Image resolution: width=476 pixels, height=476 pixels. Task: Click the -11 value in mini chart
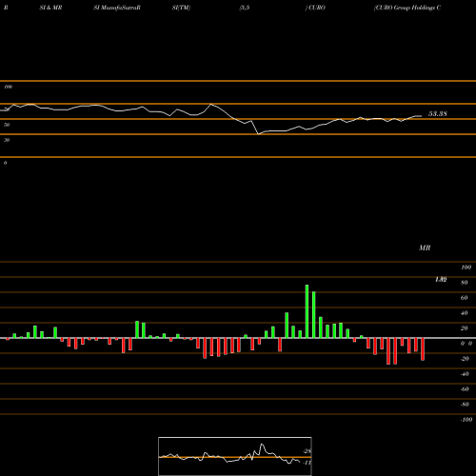pyautogui.click(x=307, y=463)
